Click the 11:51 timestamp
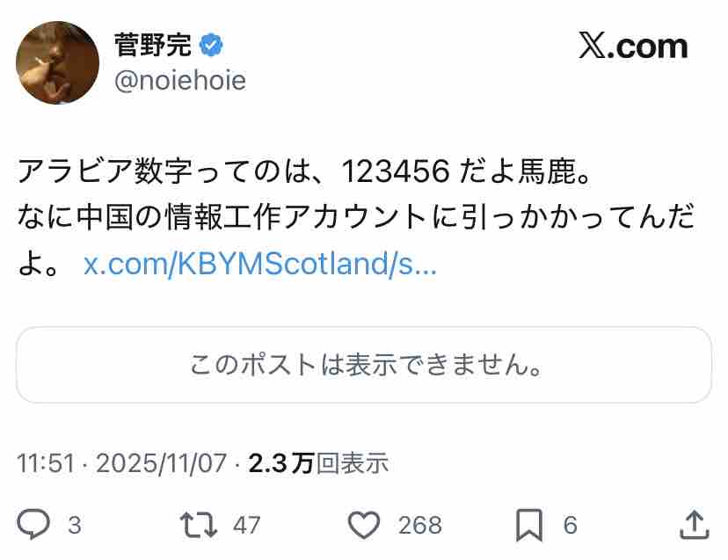 tap(46, 463)
